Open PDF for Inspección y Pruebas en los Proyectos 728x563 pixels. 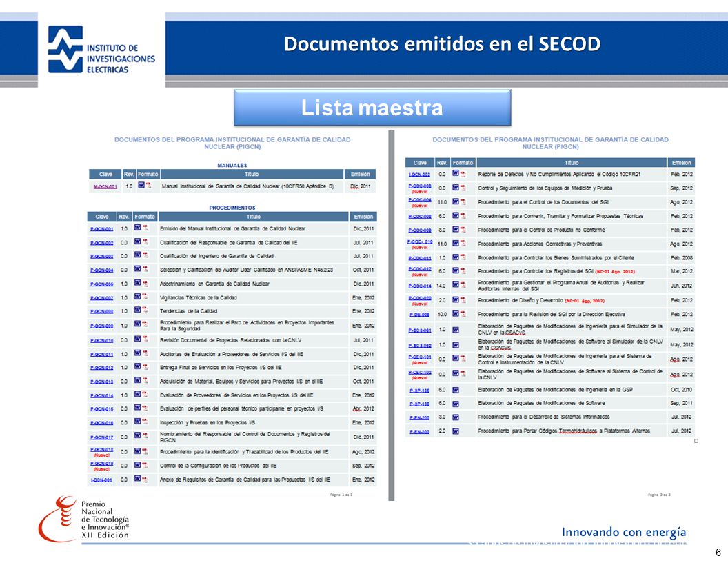(x=145, y=422)
